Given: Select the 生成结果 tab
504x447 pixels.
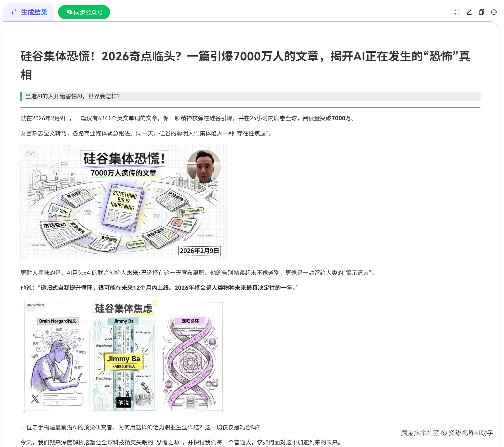Looking at the screenshot, I should 34,12.
